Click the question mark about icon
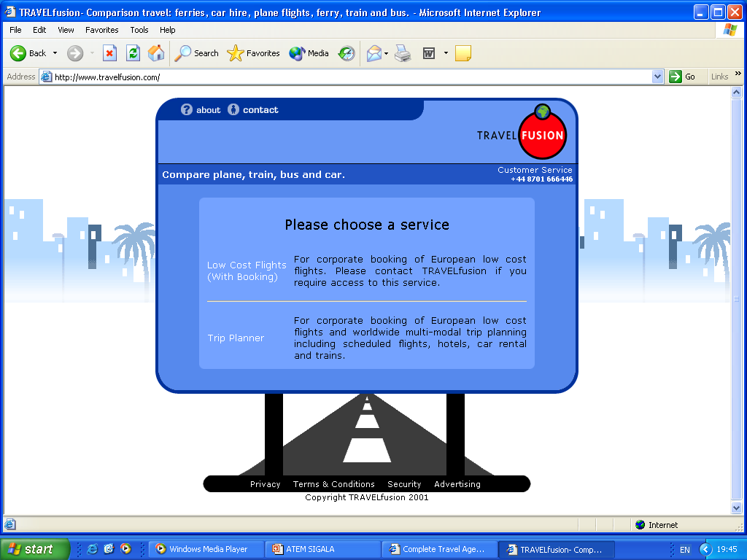Screen dimensions: 747x560 (x=186, y=109)
